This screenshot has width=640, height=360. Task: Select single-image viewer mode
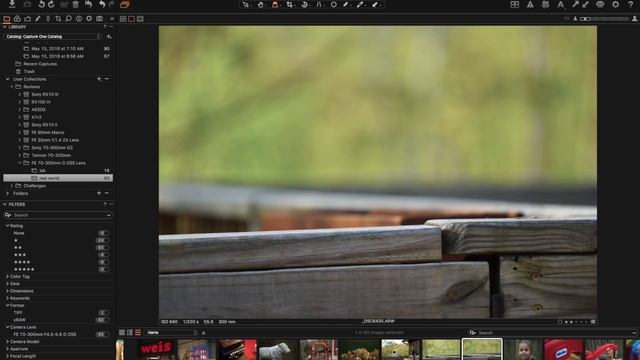(x=131, y=19)
